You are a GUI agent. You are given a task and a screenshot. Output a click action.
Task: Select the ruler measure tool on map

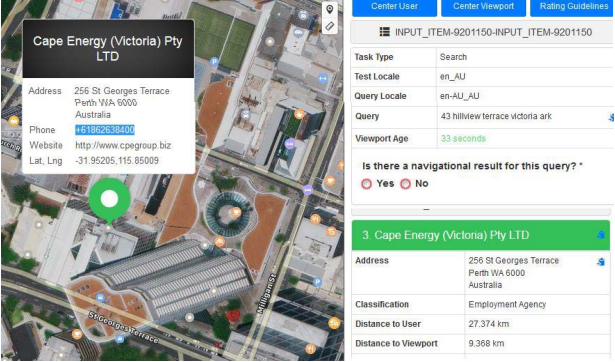pos(329,26)
